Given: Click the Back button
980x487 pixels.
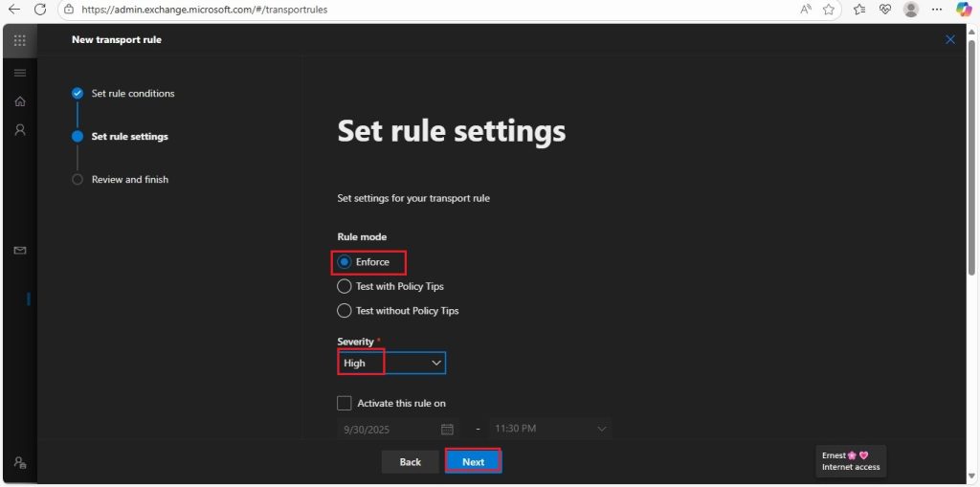Looking at the screenshot, I should (x=410, y=462).
